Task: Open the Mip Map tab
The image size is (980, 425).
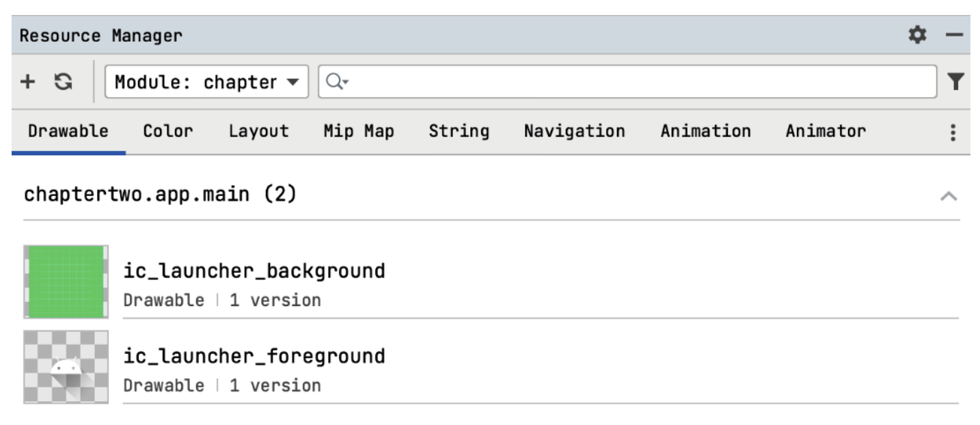Action: [359, 131]
